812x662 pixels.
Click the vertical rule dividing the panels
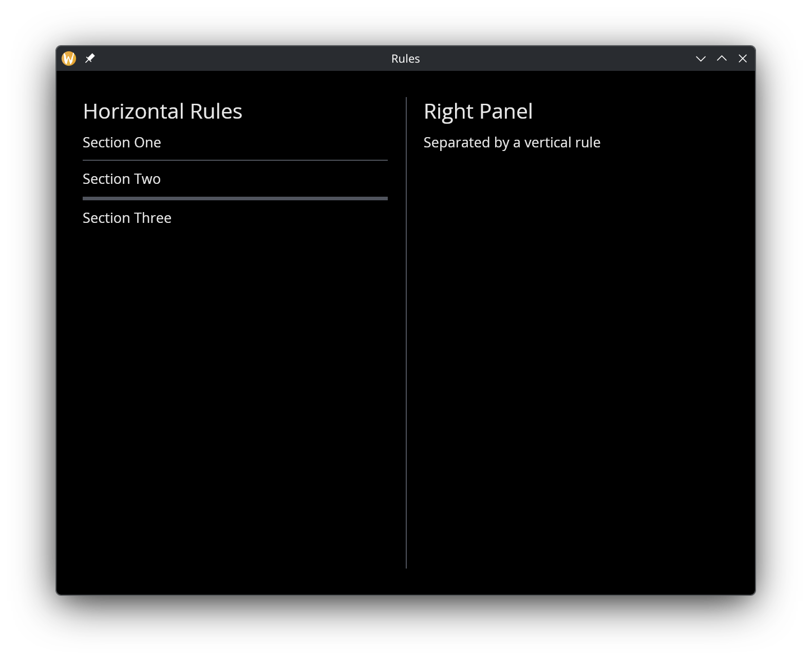(406, 333)
